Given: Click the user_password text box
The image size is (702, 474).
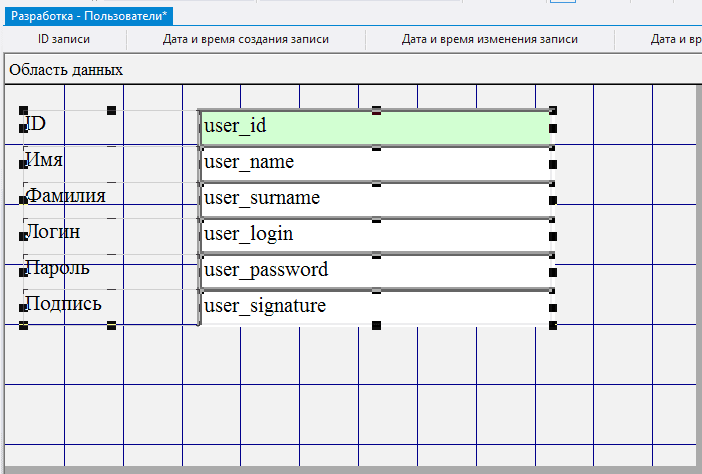Looking at the screenshot, I should (x=375, y=271).
